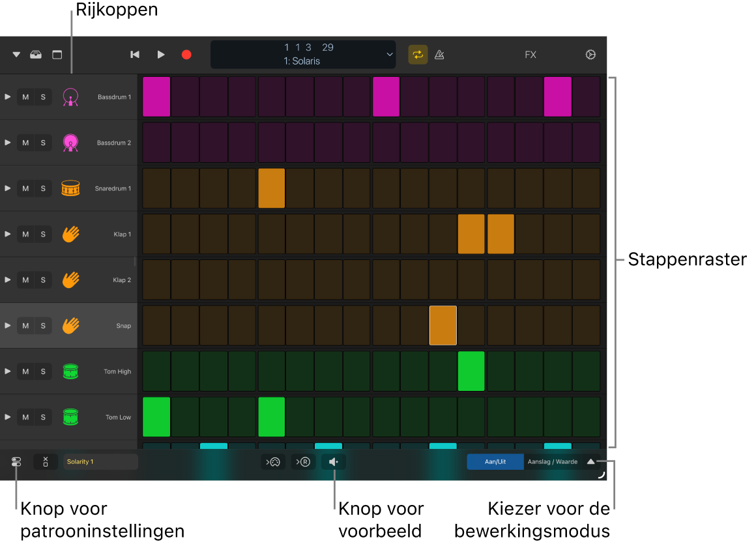Play the Klap 2 row preview
756x546 pixels.
pyautogui.click(x=7, y=280)
